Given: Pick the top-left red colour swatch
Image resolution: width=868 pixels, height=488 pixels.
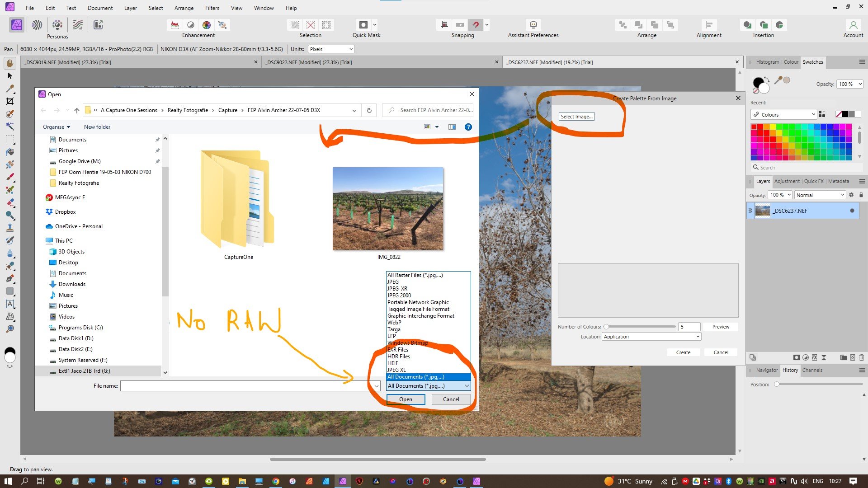Looking at the screenshot, I should (x=754, y=127).
